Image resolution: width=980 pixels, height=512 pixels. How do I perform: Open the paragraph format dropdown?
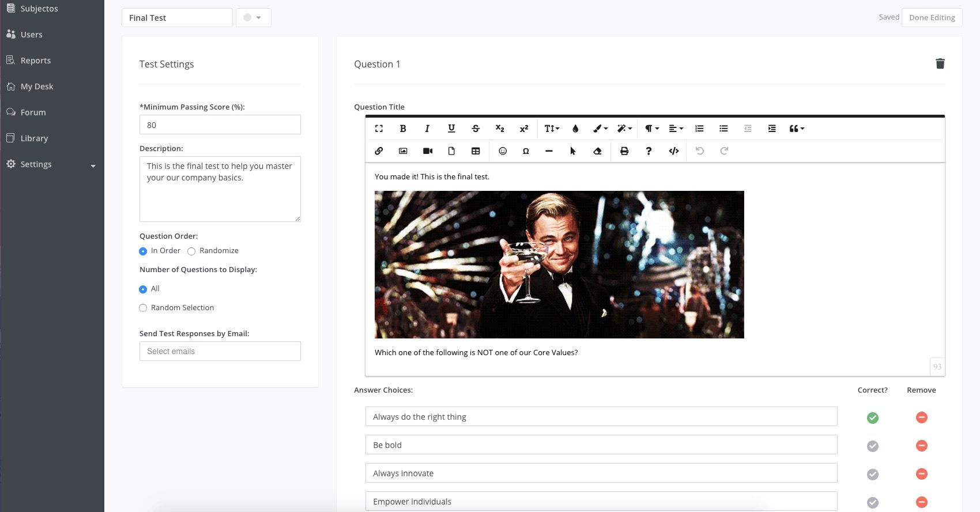point(652,129)
